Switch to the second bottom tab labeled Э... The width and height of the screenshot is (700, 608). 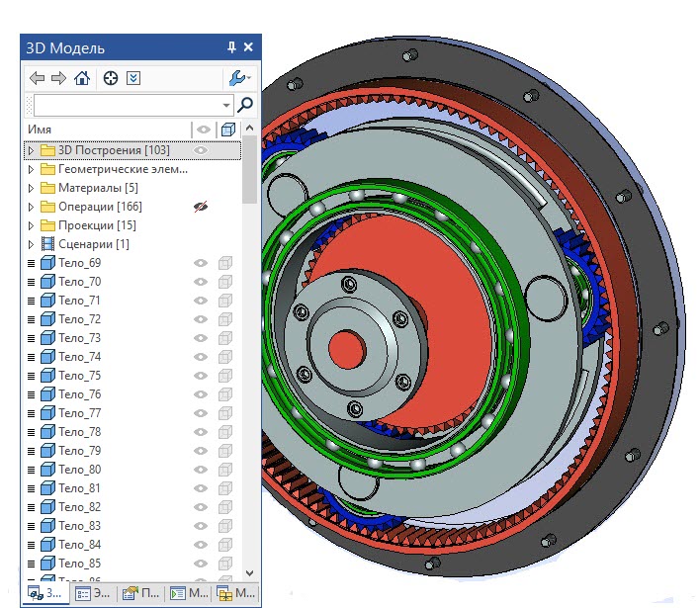click(92, 593)
